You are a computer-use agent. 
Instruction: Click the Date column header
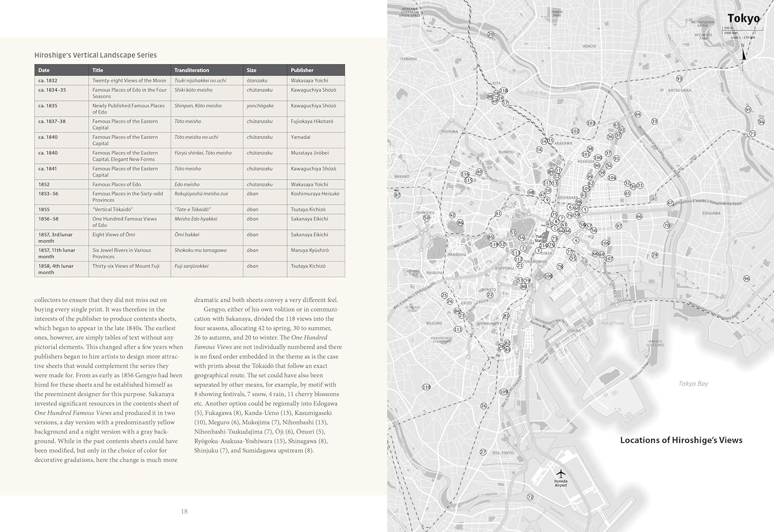click(x=44, y=70)
